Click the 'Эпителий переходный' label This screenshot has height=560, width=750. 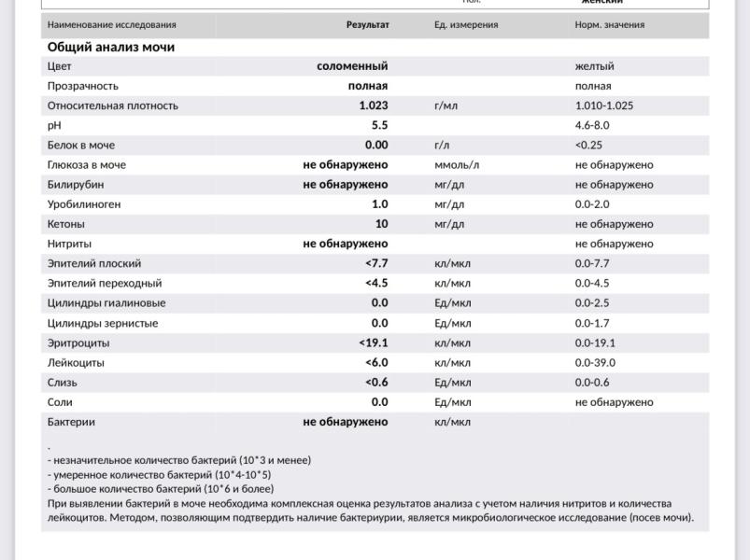[105, 284]
